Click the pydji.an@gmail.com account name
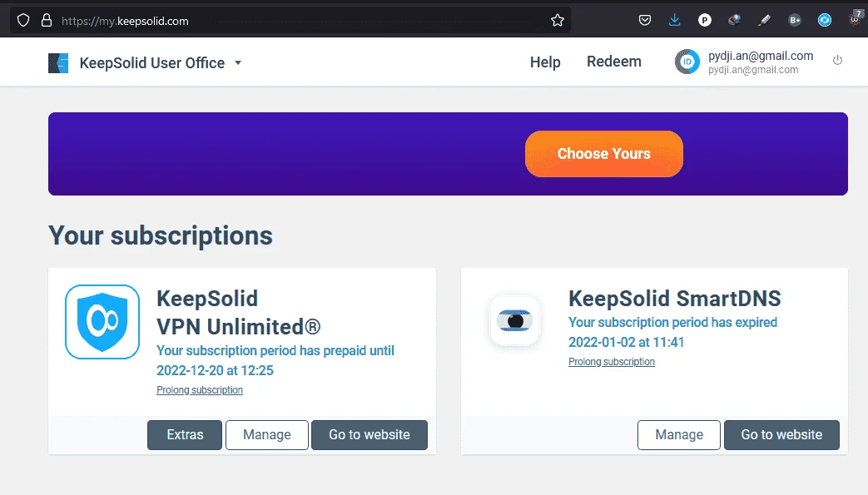 pos(761,56)
